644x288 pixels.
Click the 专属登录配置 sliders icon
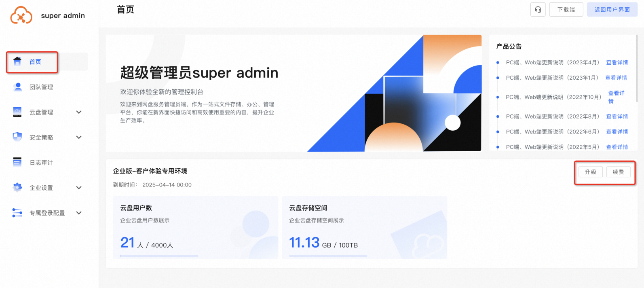[x=17, y=213]
